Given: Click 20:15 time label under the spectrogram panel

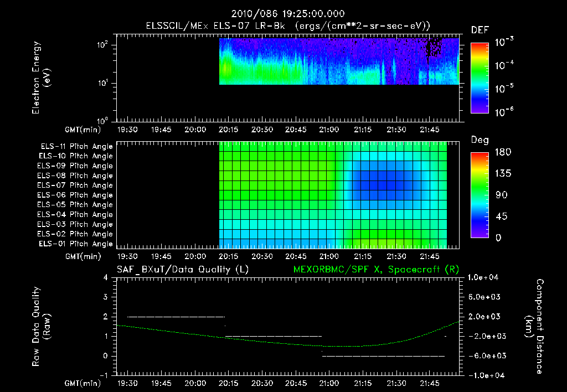Looking at the screenshot, I should [229, 130].
